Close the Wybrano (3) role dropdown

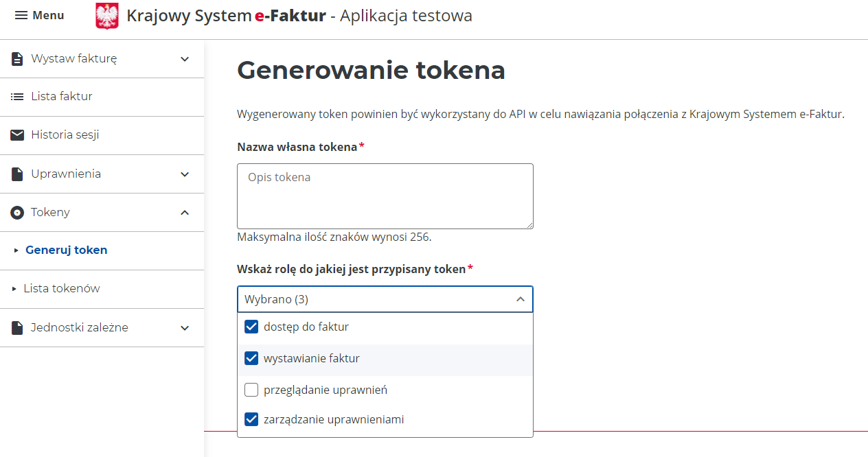coord(521,299)
